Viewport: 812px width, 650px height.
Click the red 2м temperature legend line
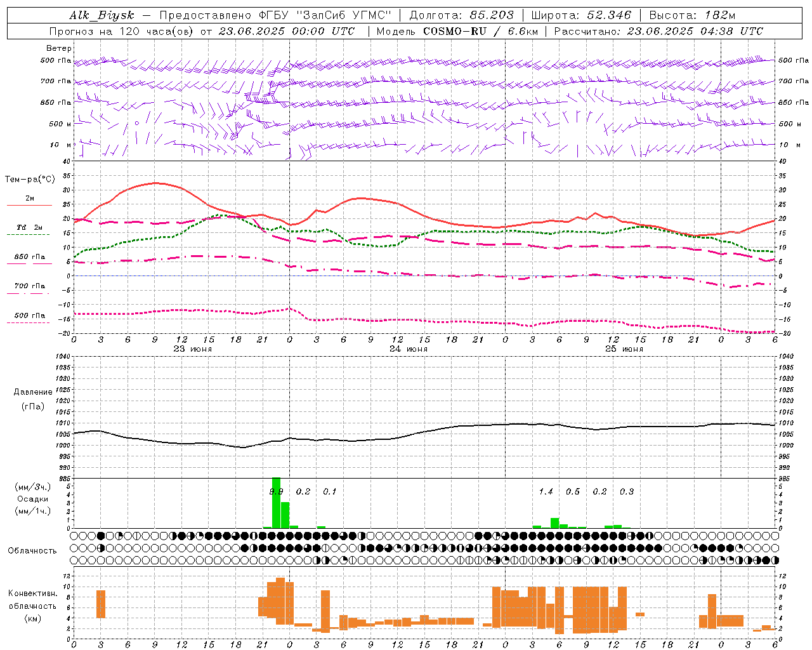coord(29,205)
